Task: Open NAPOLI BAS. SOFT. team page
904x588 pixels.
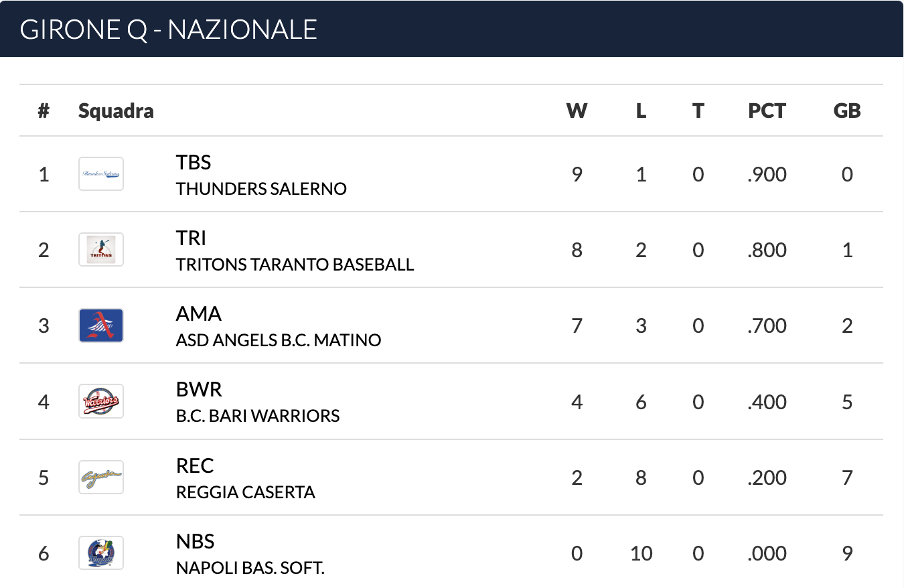Action: click(x=250, y=568)
